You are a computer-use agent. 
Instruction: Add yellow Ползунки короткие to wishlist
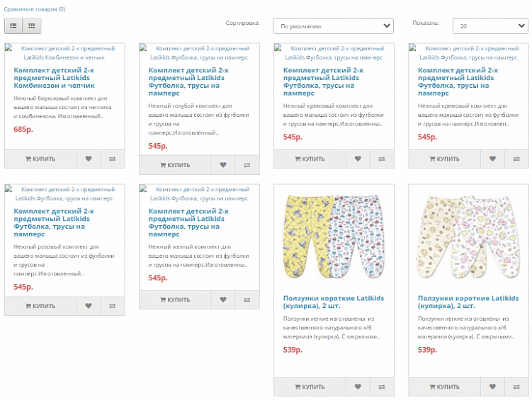tap(358, 387)
